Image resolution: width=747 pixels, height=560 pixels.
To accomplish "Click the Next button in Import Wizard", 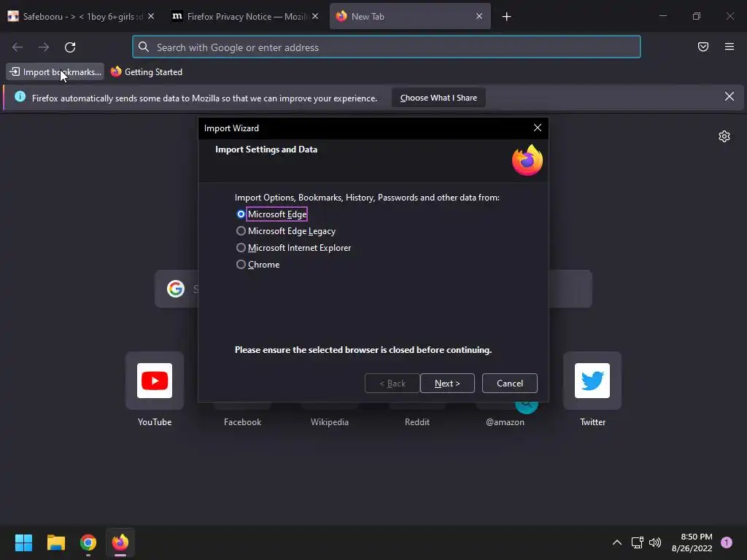I will pos(447,384).
